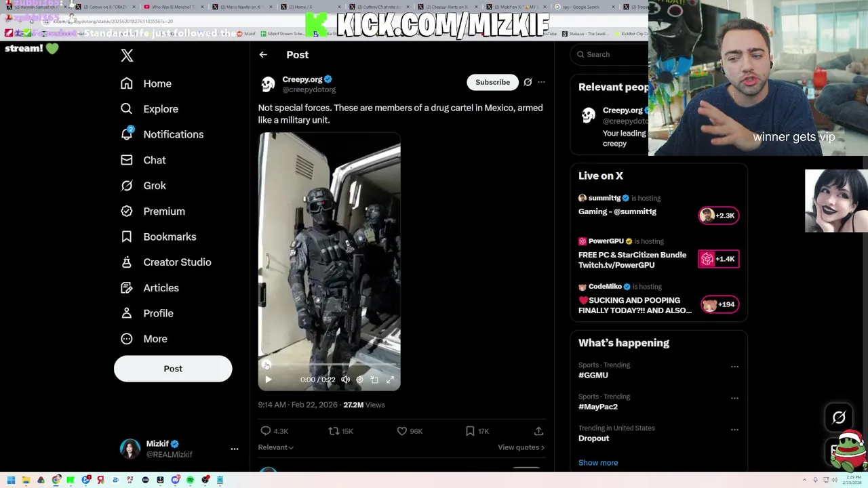
Task: Play the video in the post
Action: pos(269,380)
